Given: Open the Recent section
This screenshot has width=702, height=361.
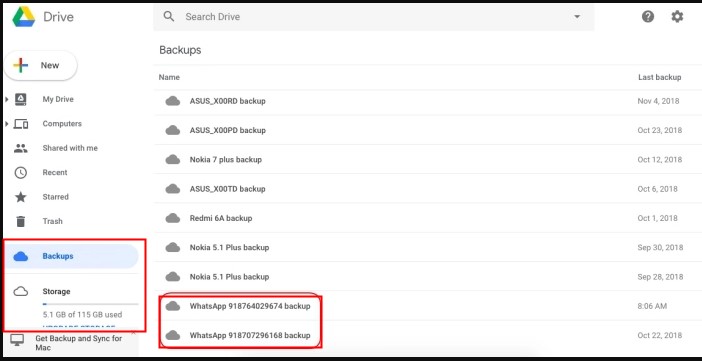Looking at the screenshot, I should tap(55, 172).
